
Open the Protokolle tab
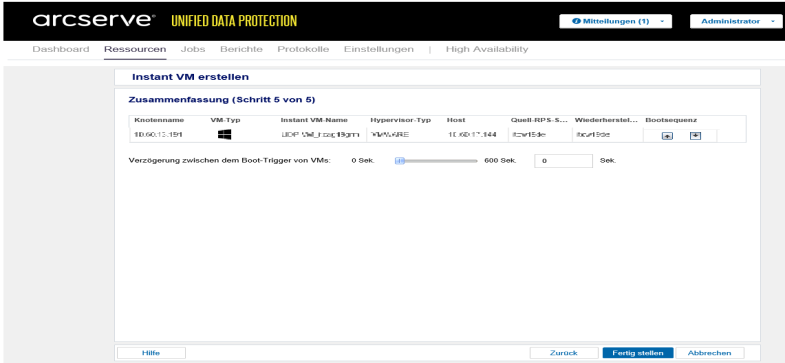pyautogui.click(x=303, y=49)
